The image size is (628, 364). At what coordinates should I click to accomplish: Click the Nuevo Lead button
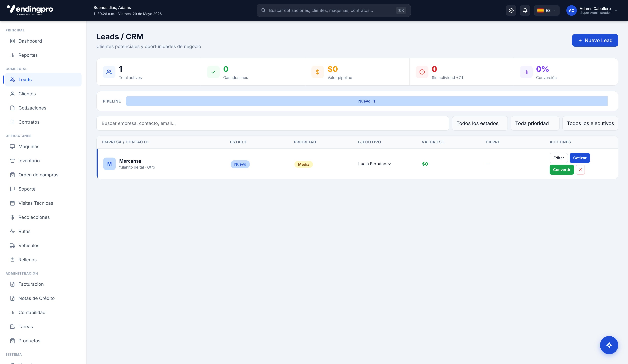595,40
